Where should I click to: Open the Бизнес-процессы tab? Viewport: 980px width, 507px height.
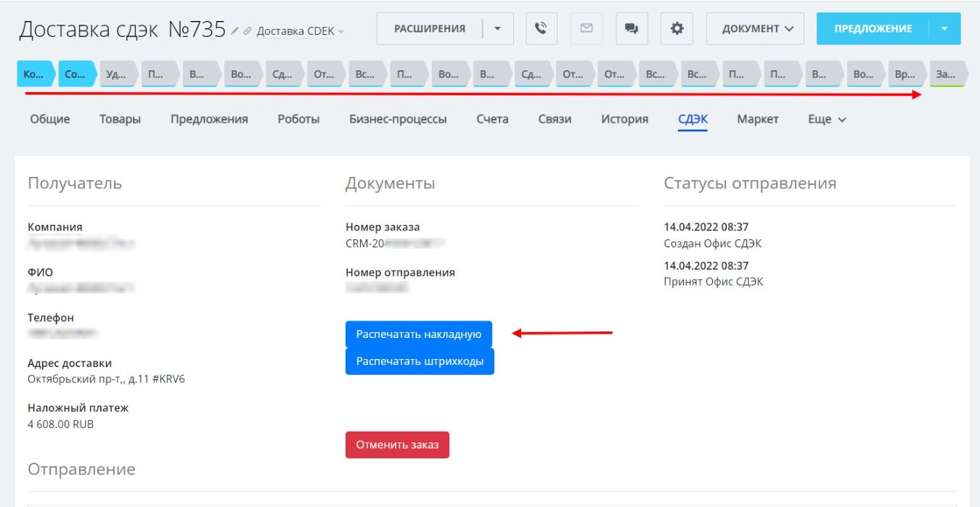click(x=398, y=119)
